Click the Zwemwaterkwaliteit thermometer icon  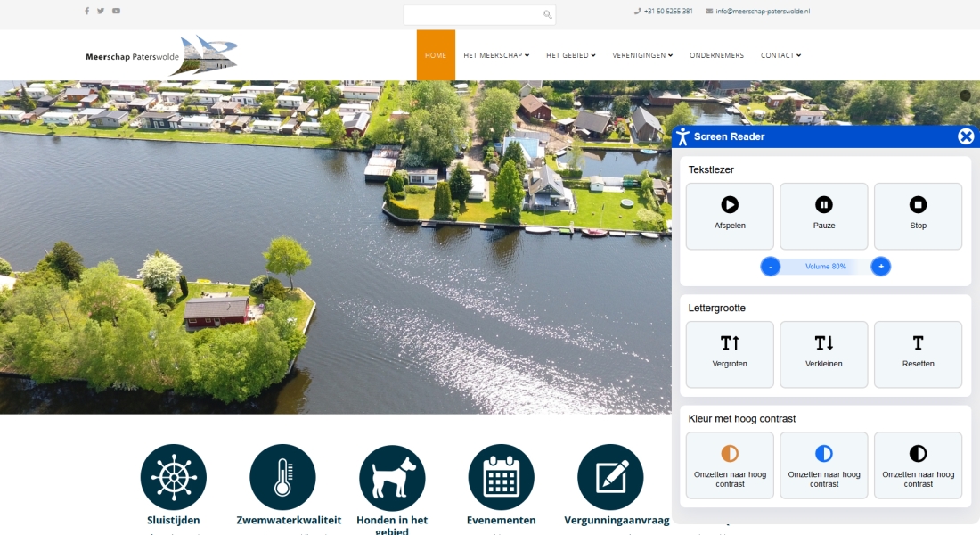pyautogui.click(x=282, y=477)
